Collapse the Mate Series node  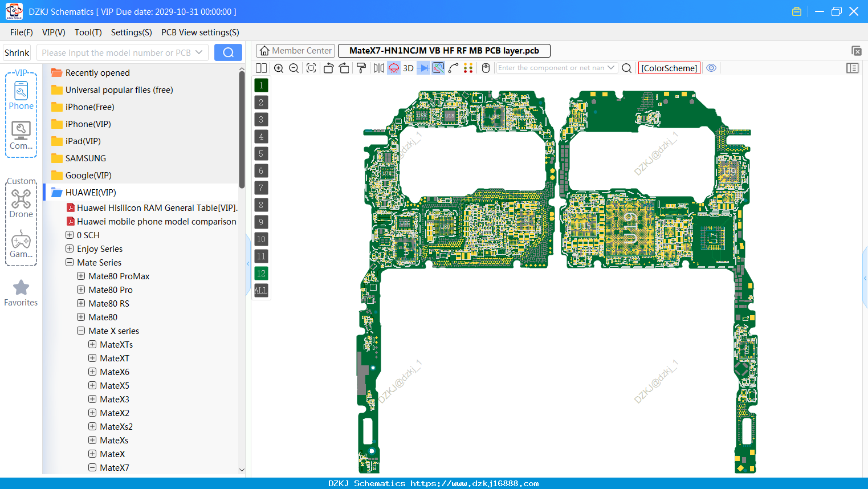point(70,262)
